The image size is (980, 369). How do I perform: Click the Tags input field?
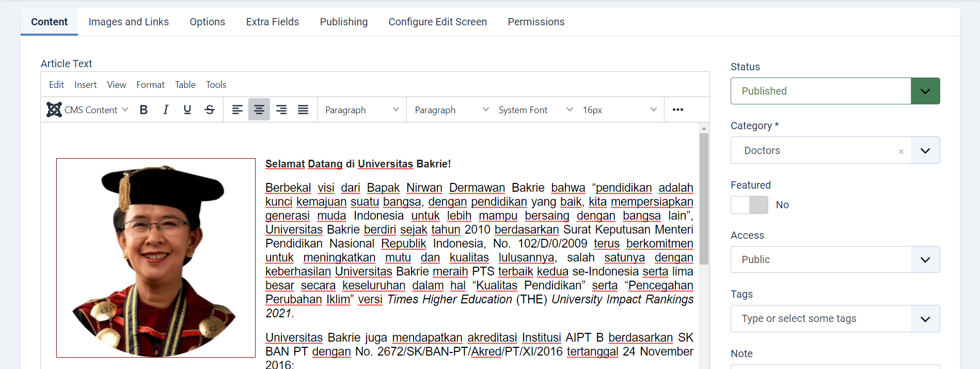[x=821, y=318]
